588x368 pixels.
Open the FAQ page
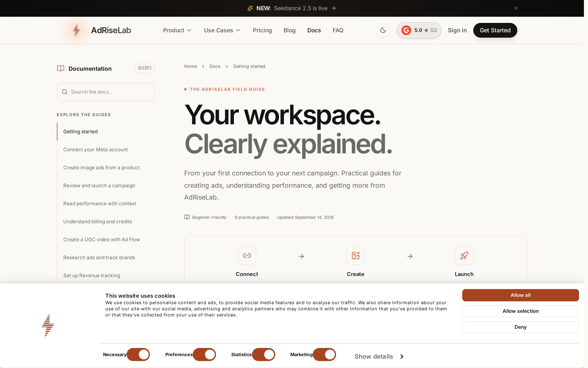(338, 30)
